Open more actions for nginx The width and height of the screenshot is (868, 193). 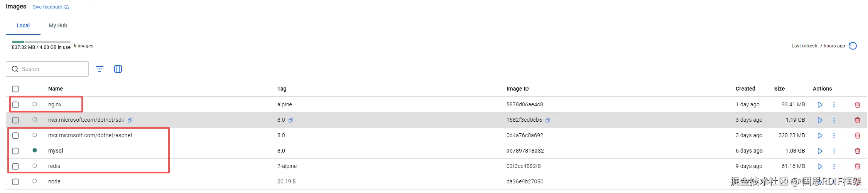pos(834,105)
